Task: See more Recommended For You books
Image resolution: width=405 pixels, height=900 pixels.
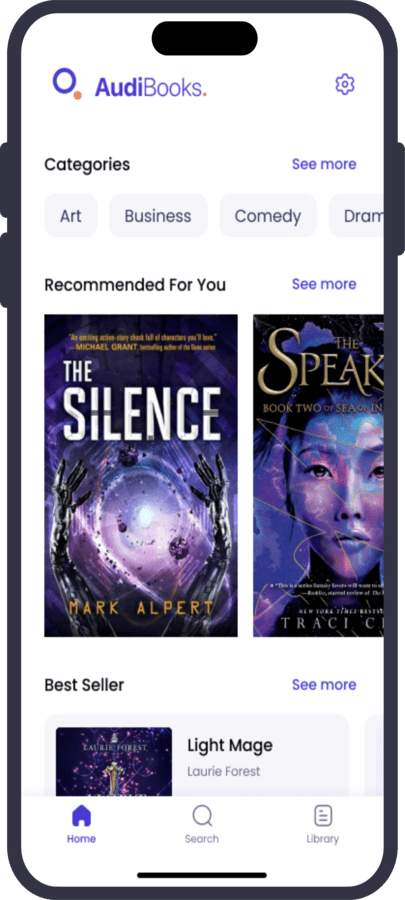Action: coord(324,284)
